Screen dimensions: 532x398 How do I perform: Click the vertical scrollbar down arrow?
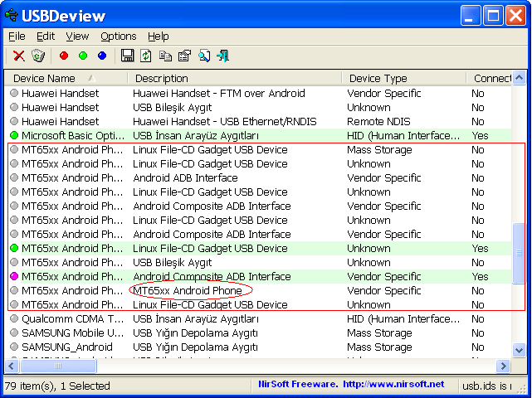pyautogui.click(x=519, y=351)
